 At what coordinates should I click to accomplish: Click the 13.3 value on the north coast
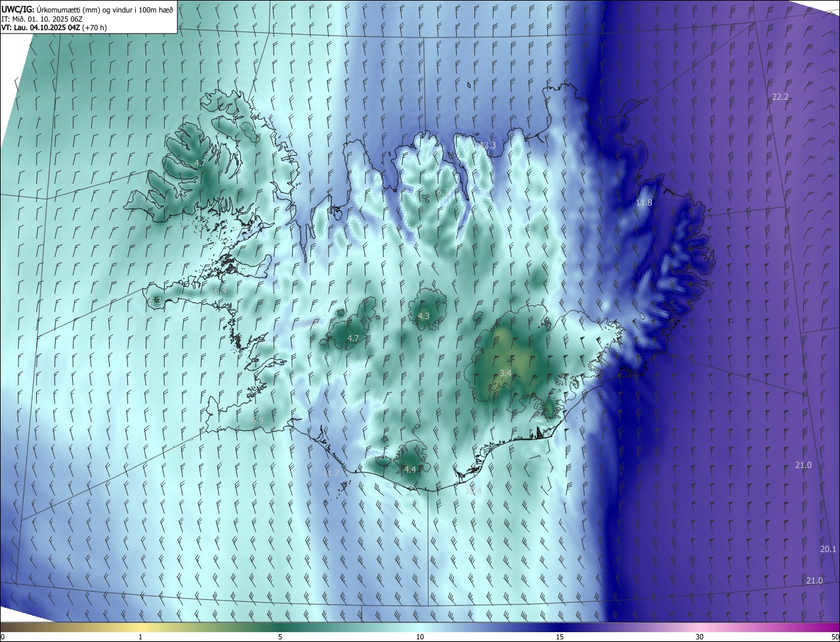[x=488, y=145]
